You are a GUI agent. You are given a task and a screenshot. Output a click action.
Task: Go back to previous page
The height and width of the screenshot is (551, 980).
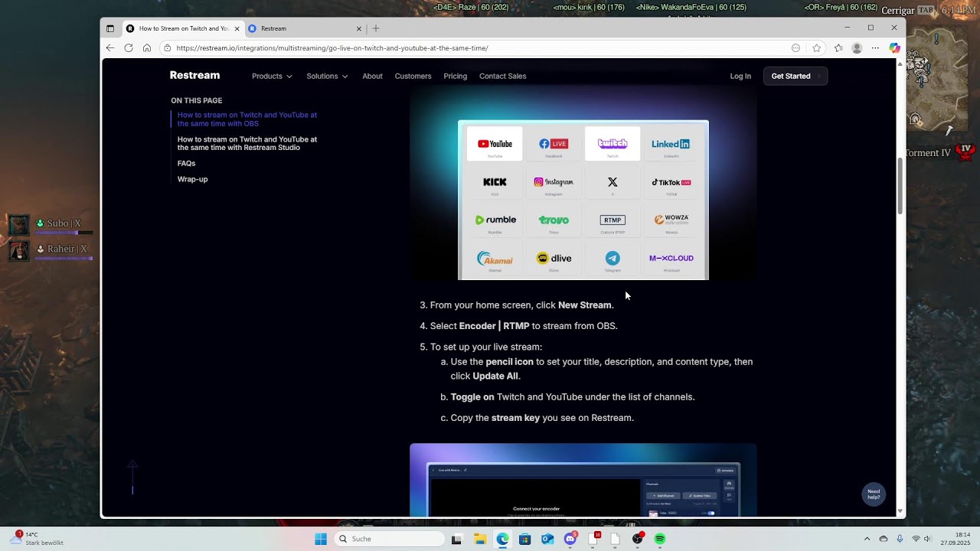[x=110, y=47]
